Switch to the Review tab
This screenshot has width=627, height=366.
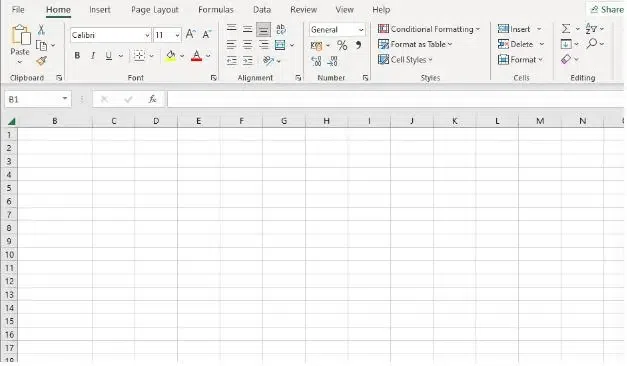click(x=304, y=10)
